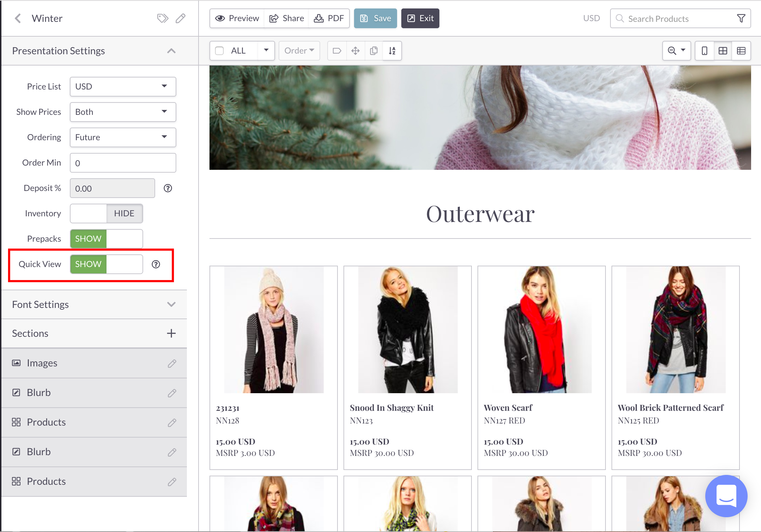Export with the PDF button
This screenshot has width=761, height=532.
click(x=329, y=18)
